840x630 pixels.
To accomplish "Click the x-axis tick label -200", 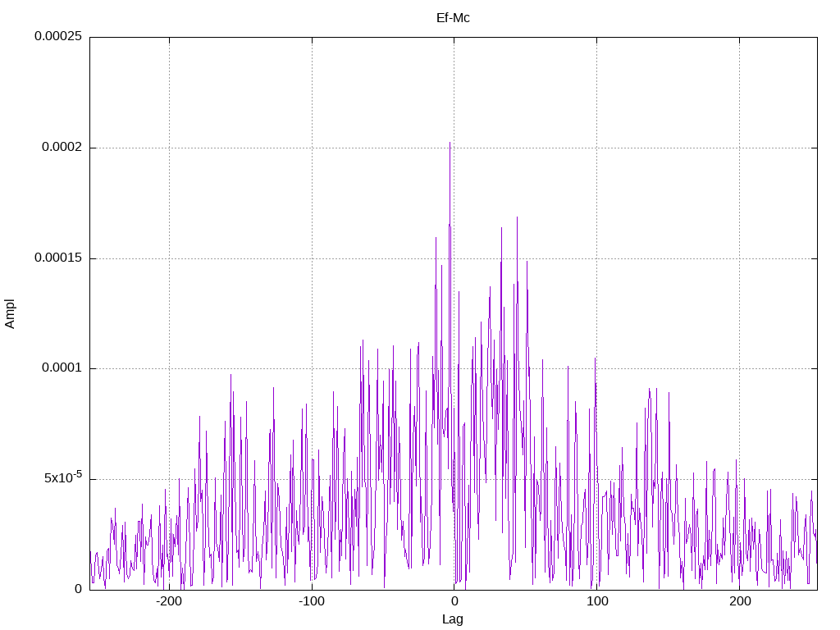I will (x=169, y=601).
